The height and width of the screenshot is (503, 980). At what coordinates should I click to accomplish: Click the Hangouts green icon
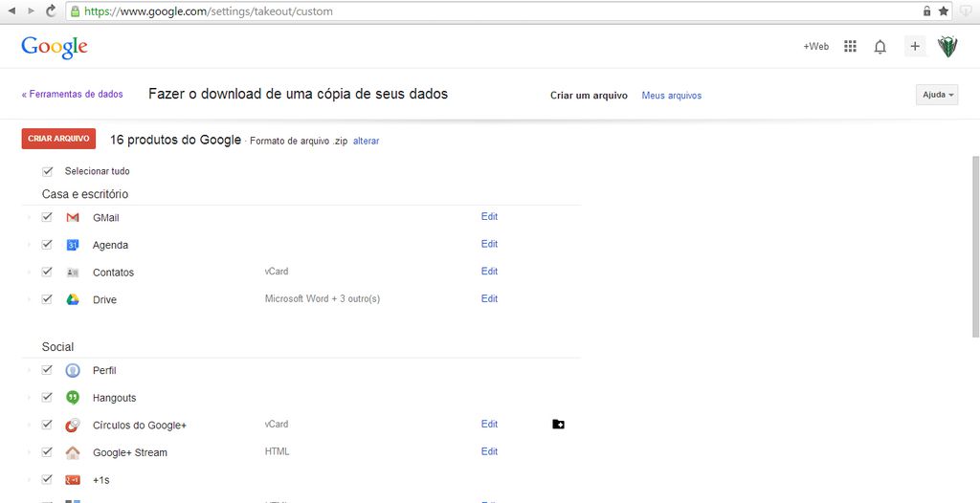pos(73,398)
